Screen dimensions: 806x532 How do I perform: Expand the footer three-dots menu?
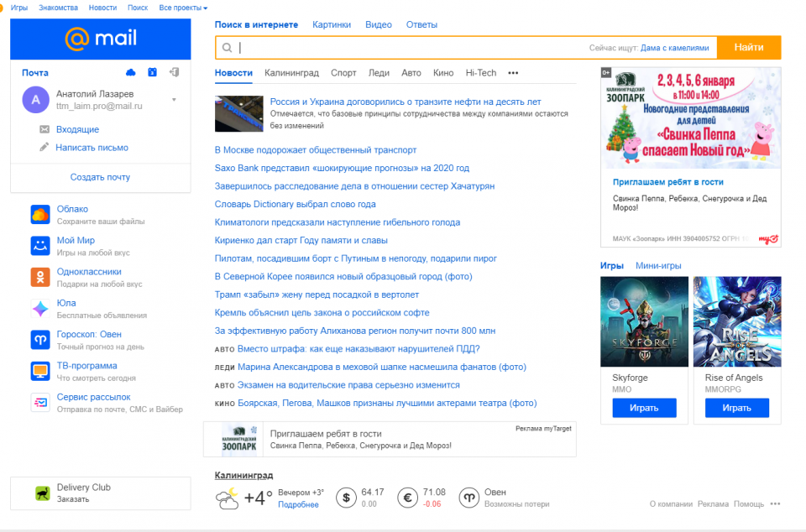coord(775,503)
